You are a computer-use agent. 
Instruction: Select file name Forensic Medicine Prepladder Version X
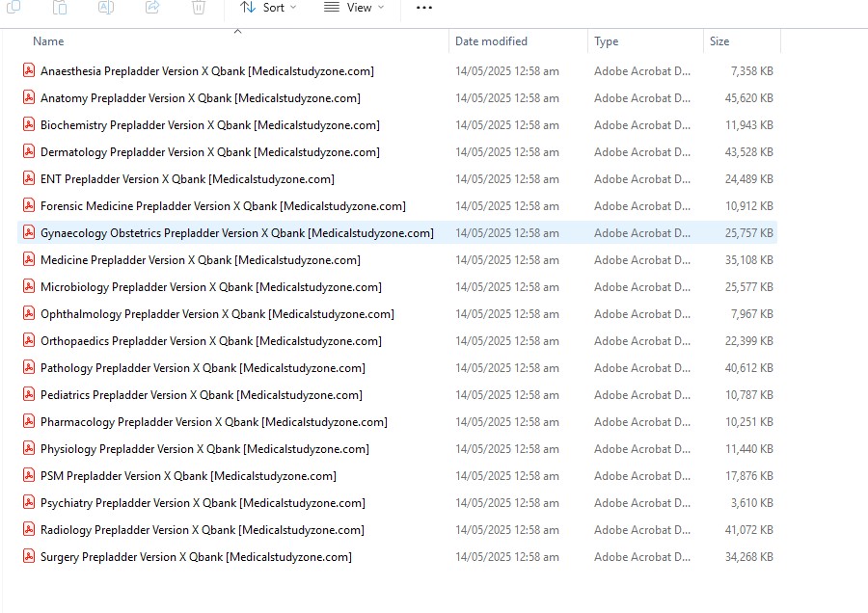coord(223,206)
